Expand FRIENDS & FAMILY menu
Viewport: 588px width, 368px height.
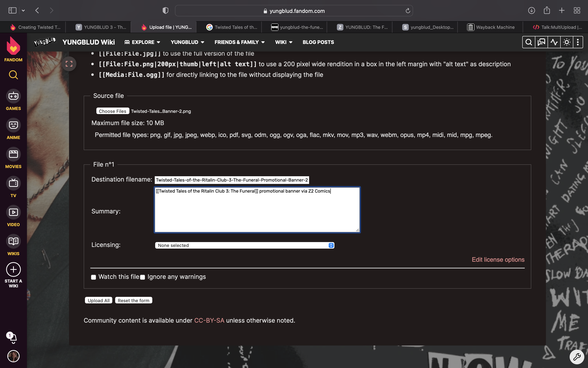click(x=239, y=42)
